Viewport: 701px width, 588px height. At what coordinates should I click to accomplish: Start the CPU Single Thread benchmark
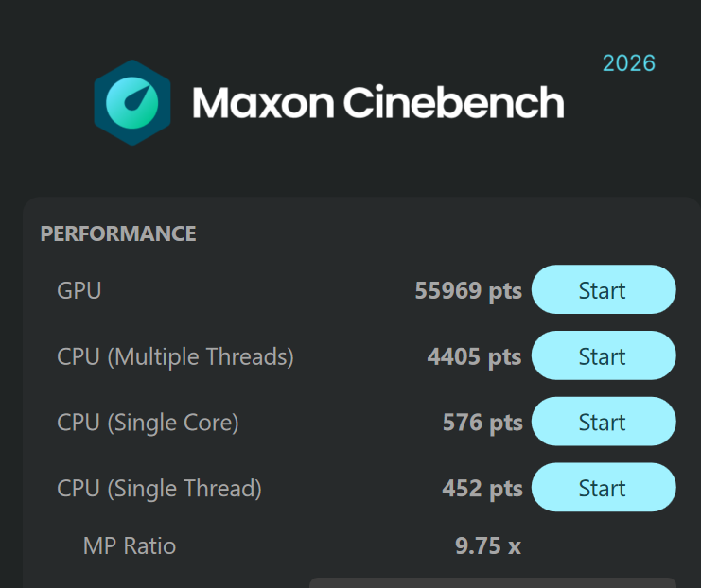click(x=604, y=488)
